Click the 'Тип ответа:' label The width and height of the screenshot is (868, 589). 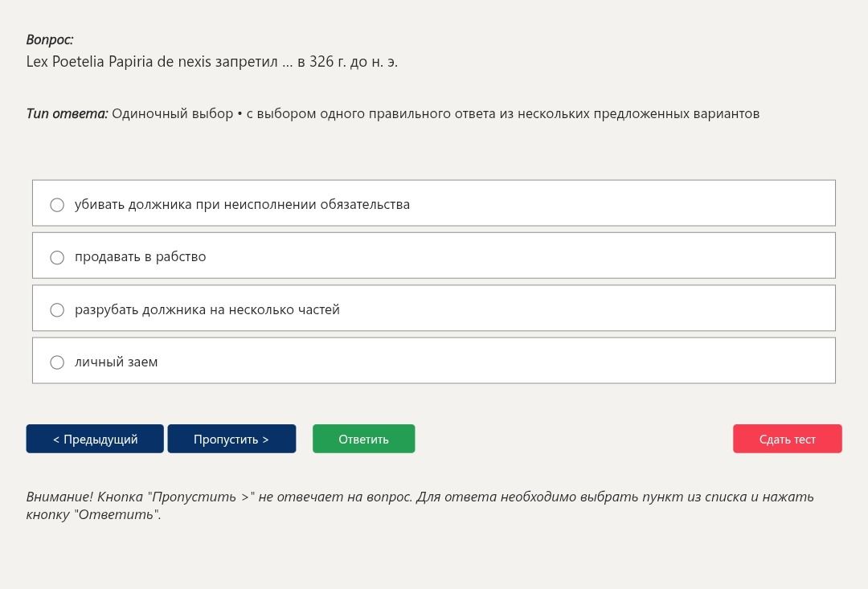[67, 113]
